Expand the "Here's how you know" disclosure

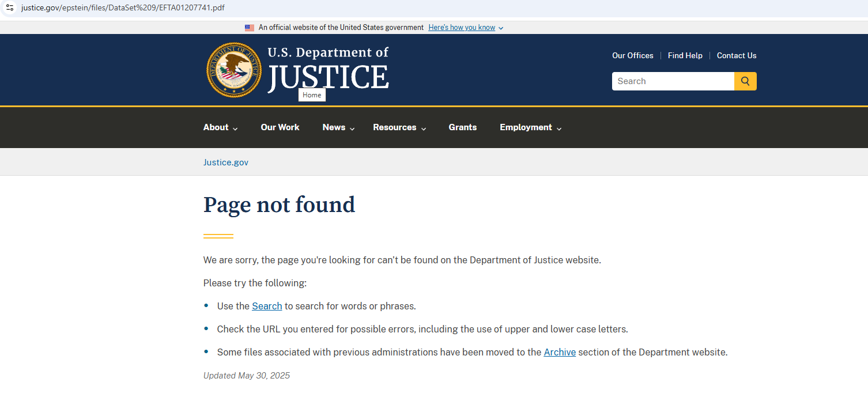(466, 28)
